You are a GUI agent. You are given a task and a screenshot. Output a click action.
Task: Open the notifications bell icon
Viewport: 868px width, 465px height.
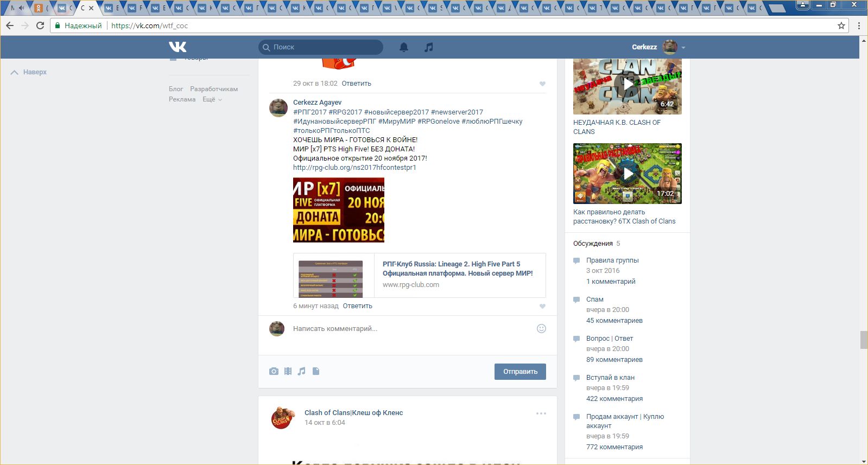pos(404,47)
